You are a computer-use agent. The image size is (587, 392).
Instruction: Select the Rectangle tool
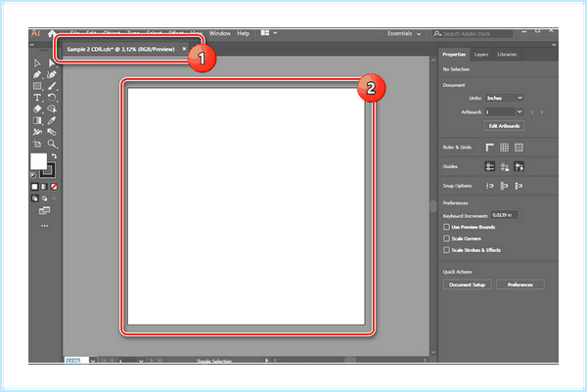[37, 86]
